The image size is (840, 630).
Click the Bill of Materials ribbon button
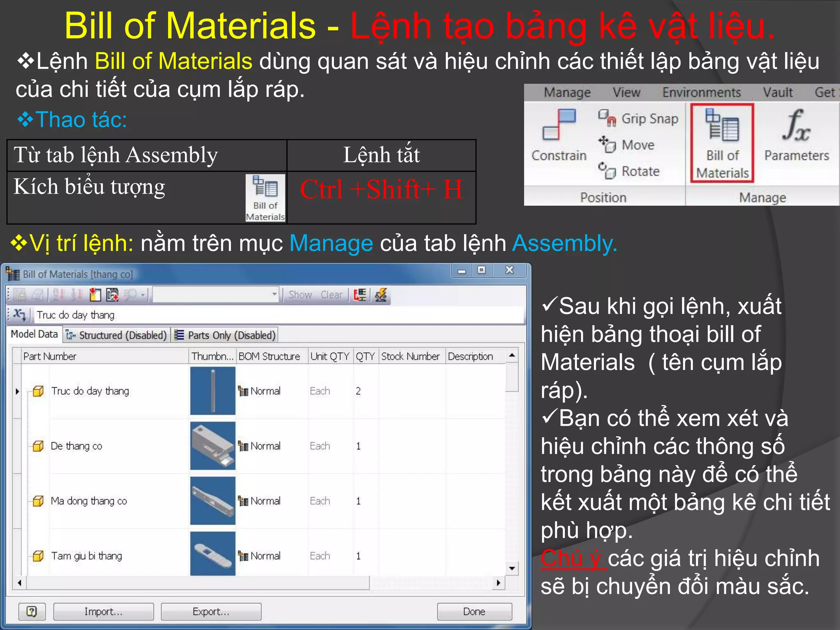[722, 143]
